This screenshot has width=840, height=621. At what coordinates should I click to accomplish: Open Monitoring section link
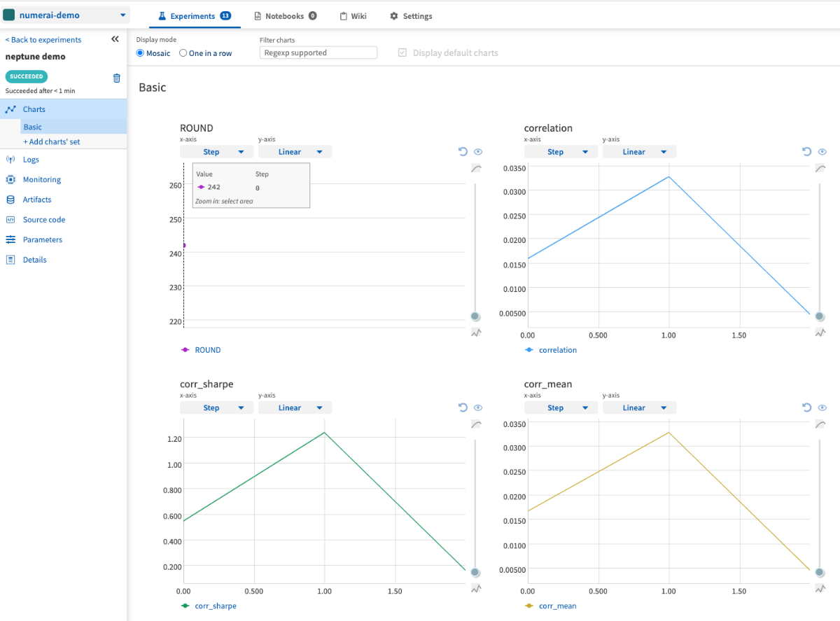pos(42,179)
